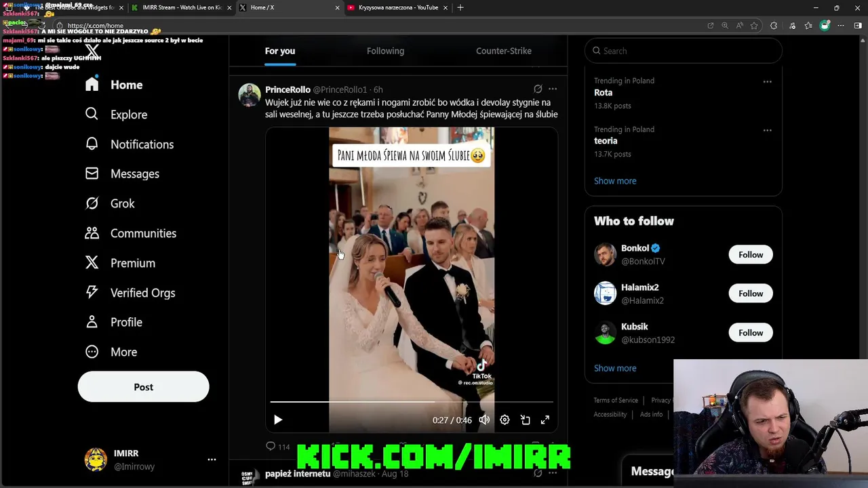Open Kubsik's profile avatar
The width and height of the screenshot is (868, 488).
605,333
